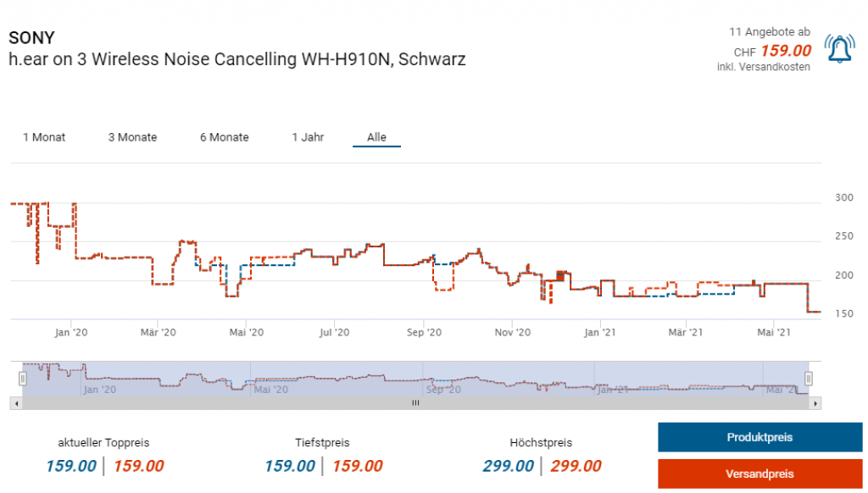Grab the left navigator range handle
Image resolution: width=868 pixels, height=493 pixels.
[23, 379]
